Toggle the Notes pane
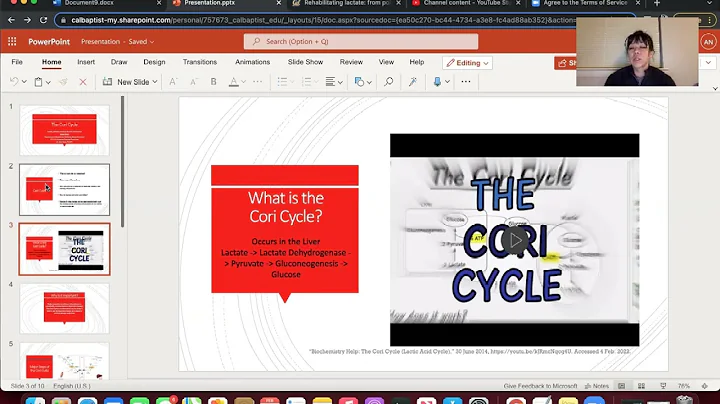Screen dimensions: 720x404 click(596, 386)
